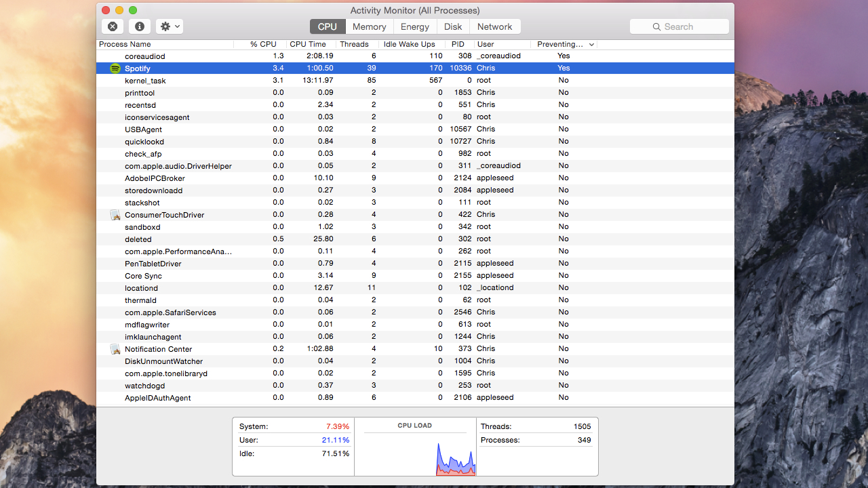Select the com.apple.SafariServices process
The image size is (868, 488).
coord(170,312)
